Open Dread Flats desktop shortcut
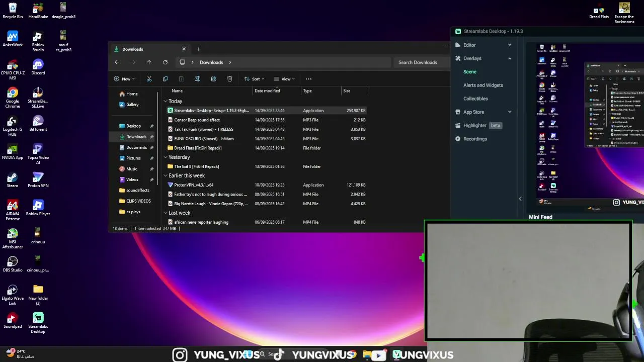The width and height of the screenshot is (644, 362). click(x=599, y=11)
